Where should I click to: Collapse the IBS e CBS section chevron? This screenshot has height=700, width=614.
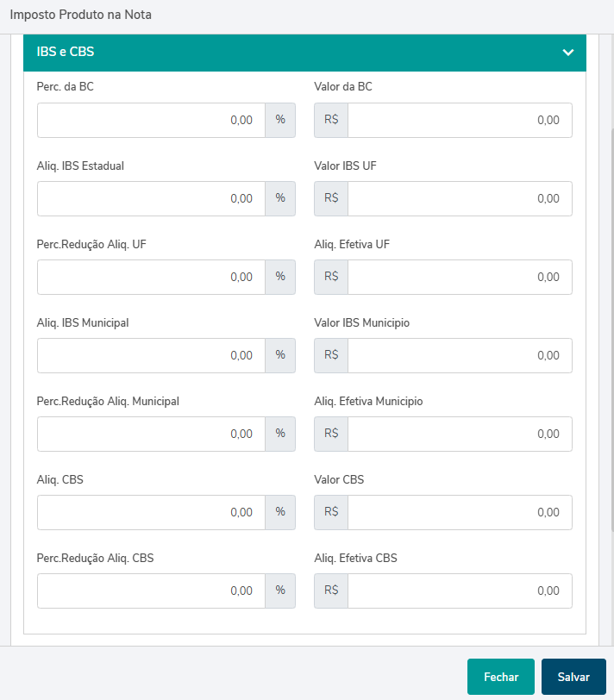pos(567,53)
